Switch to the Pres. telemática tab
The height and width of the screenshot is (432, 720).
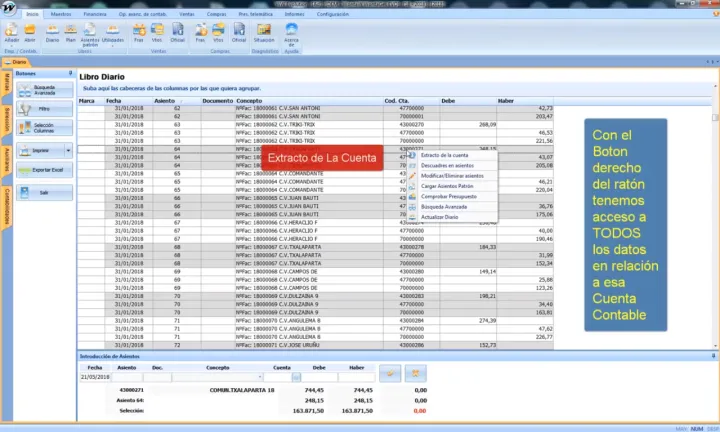[255, 14]
